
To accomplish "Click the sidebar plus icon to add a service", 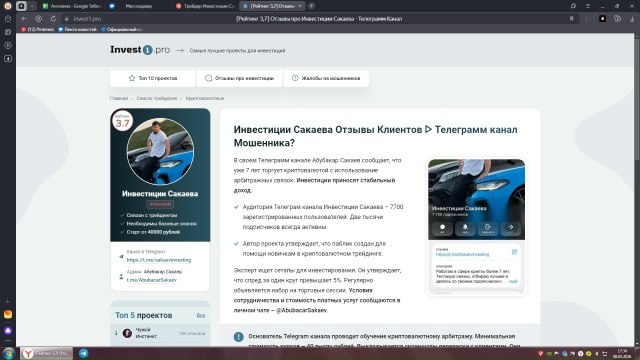I will (8, 301).
